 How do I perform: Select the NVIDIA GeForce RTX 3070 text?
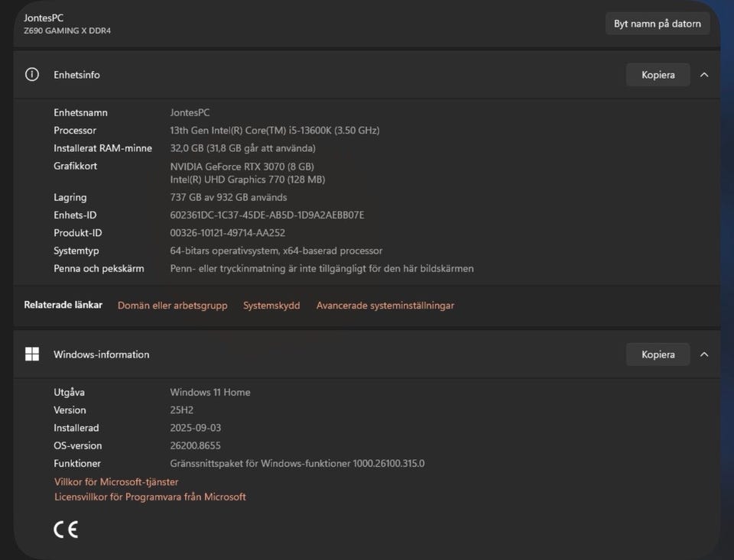(x=242, y=167)
